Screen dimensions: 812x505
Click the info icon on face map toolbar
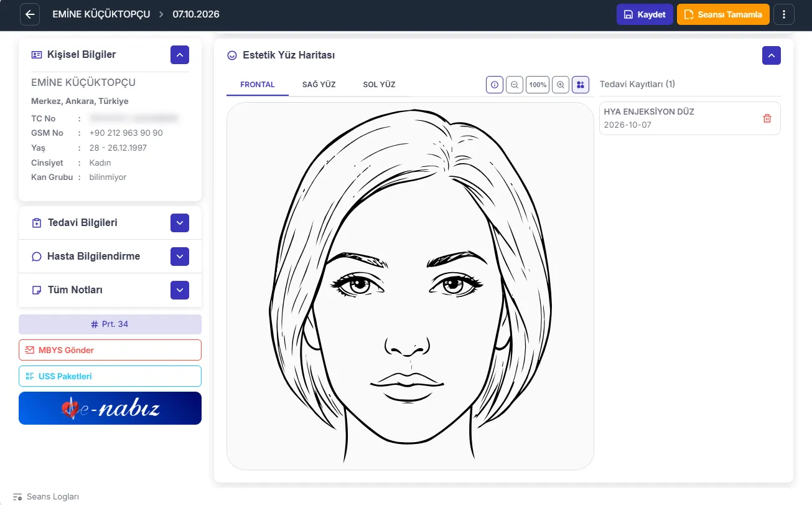[x=495, y=85]
